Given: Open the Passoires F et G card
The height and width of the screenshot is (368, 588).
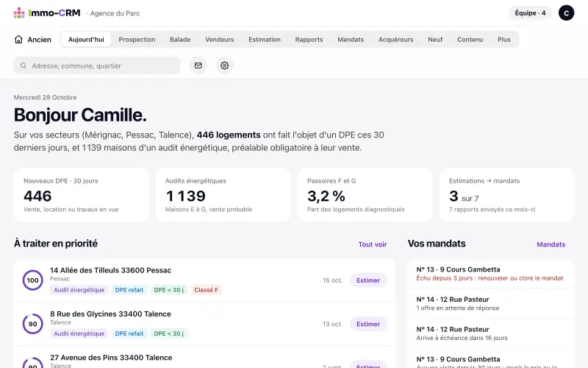Looking at the screenshot, I should pyautogui.click(x=365, y=195).
